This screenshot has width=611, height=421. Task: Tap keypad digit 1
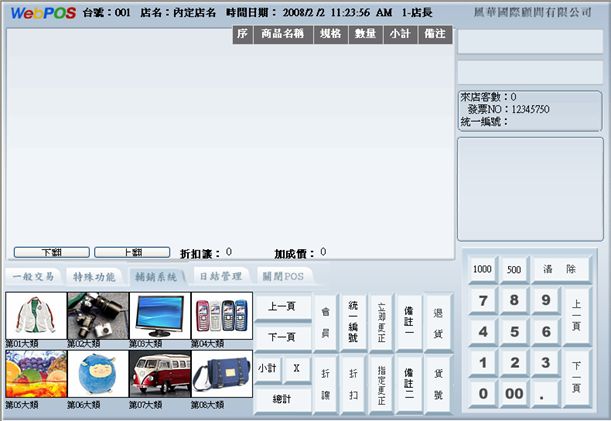click(483, 363)
